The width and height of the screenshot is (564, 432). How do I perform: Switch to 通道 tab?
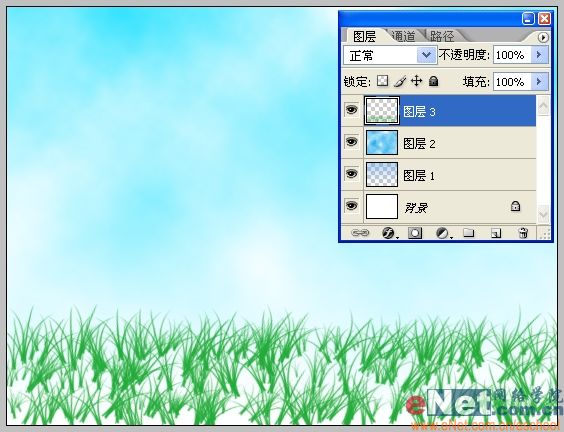403,36
